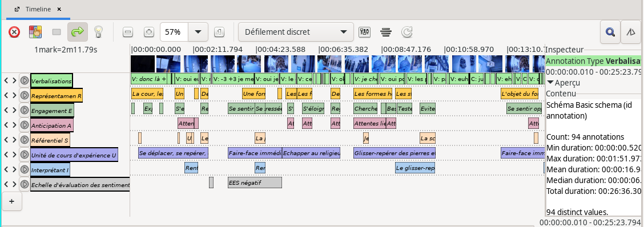Open the annotation type color selection tool
Image resolution: width=644 pixels, height=227 pixels.
coord(35,32)
